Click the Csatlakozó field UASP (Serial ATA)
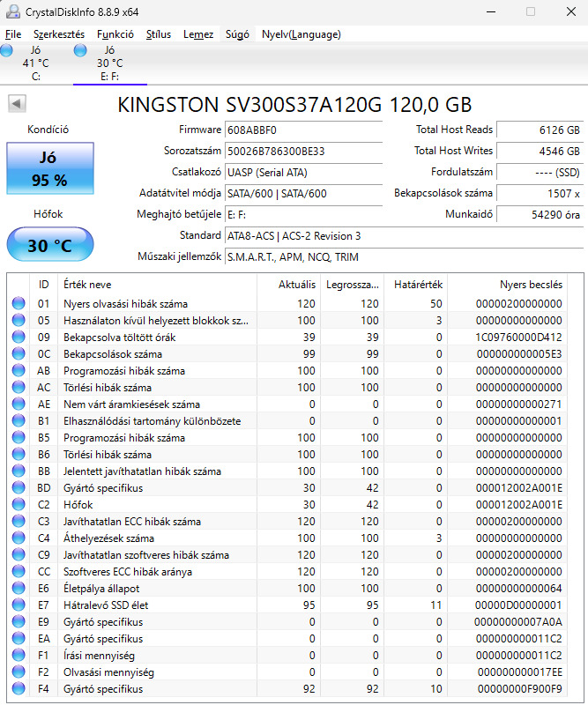This screenshot has width=588, height=705. point(303,172)
